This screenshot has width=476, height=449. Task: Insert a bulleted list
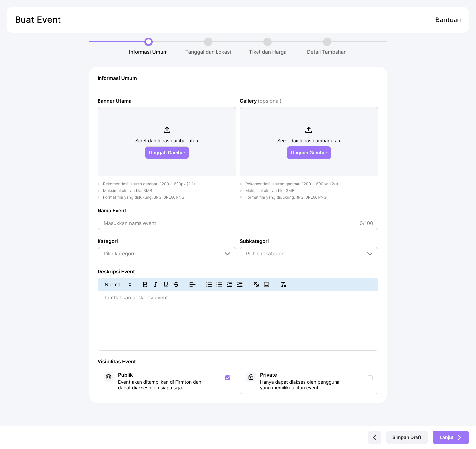tap(219, 285)
